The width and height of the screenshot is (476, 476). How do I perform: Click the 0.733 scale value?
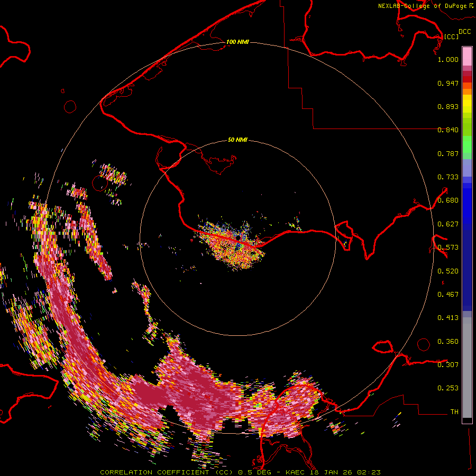point(448,177)
